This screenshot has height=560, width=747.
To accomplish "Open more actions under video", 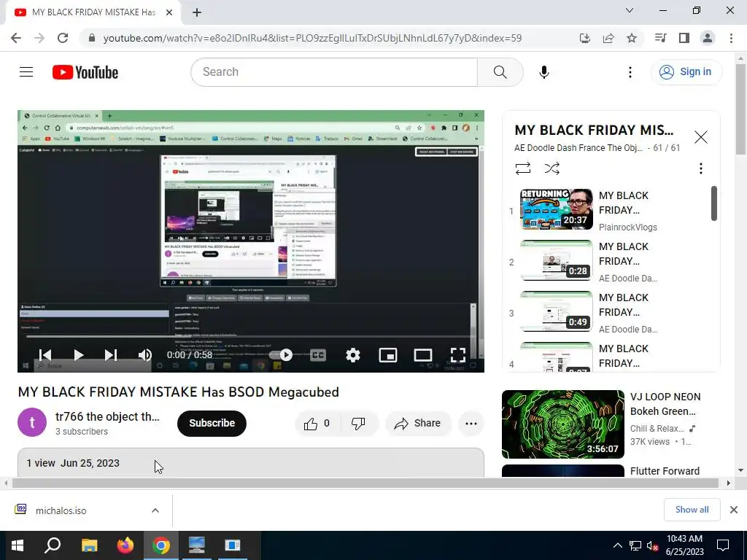I will point(471,424).
